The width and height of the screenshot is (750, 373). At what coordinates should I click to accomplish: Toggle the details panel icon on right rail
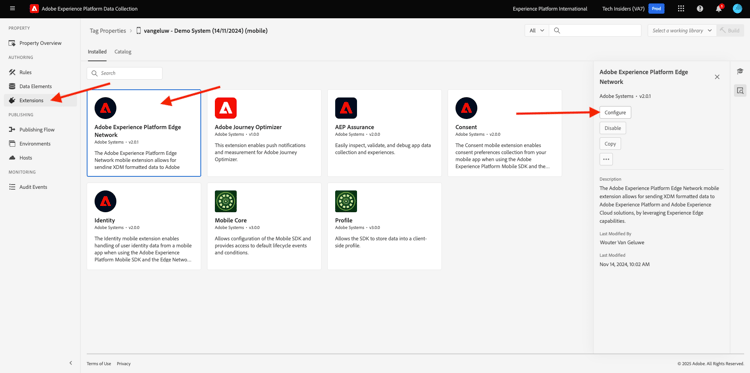(740, 90)
